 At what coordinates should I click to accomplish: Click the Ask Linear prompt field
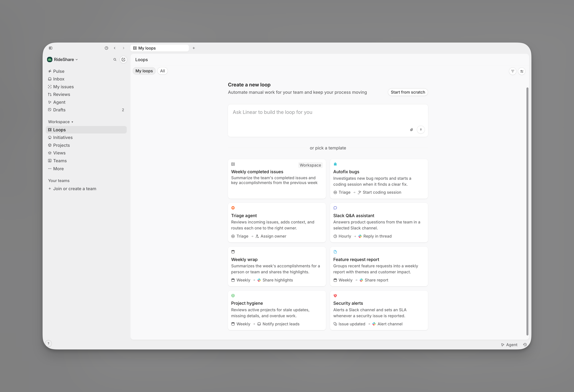(328, 120)
